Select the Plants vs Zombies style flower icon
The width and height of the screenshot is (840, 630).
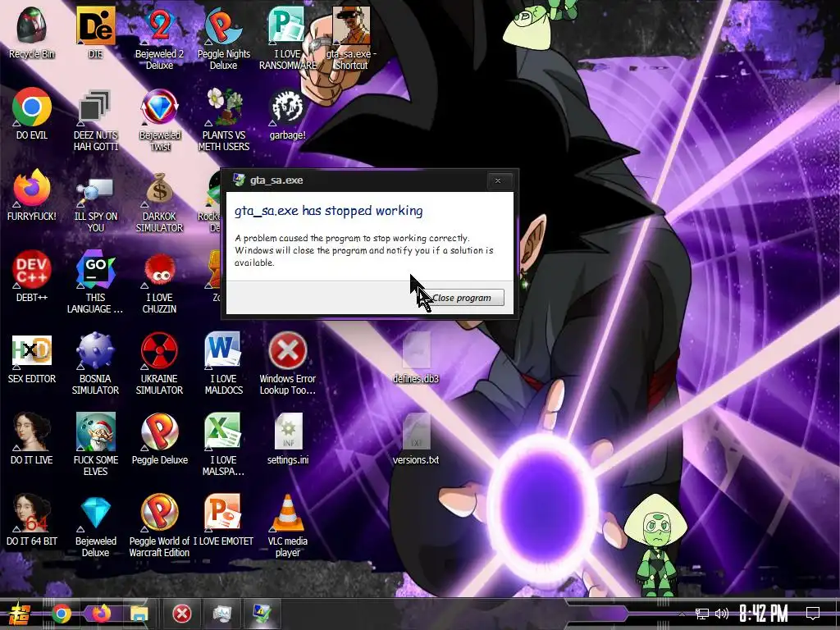tap(223, 107)
